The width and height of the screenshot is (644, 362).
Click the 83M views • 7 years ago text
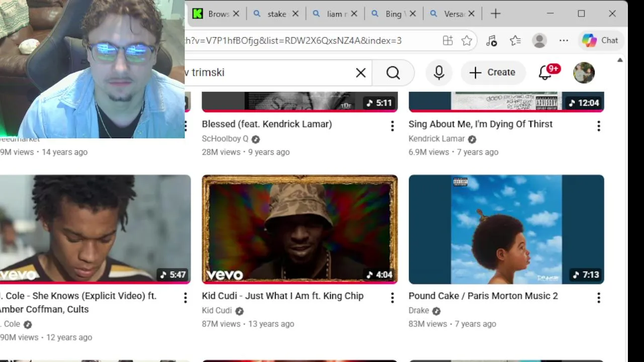tap(452, 324)
